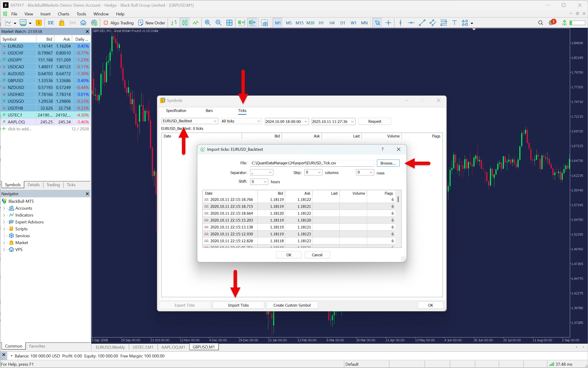Open the Charts menu
Image resolution: width=588 pixels, height=368 pixels.
(63, 14)
